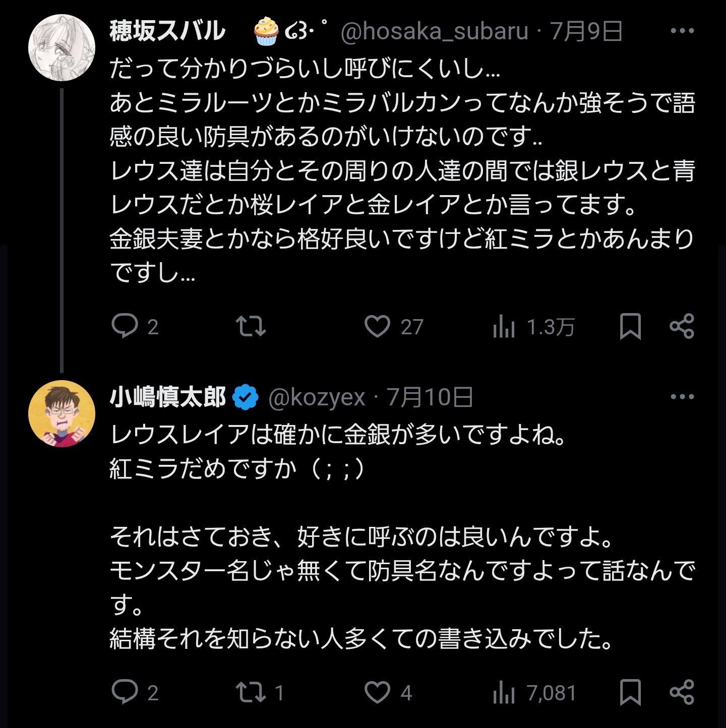
Task: Like the tweet with 27 likes
Action: pyautogui.click(x=378, y=326)
